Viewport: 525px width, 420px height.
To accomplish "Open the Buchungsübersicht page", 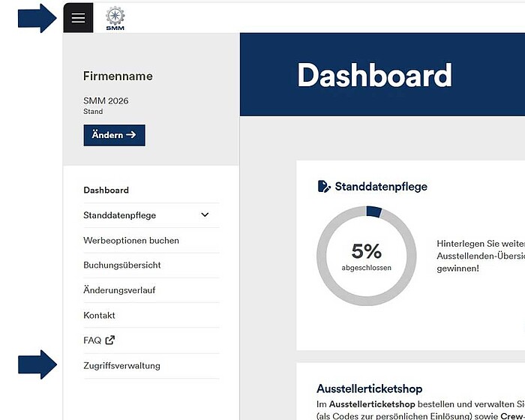I will click(x=122, y=265).
